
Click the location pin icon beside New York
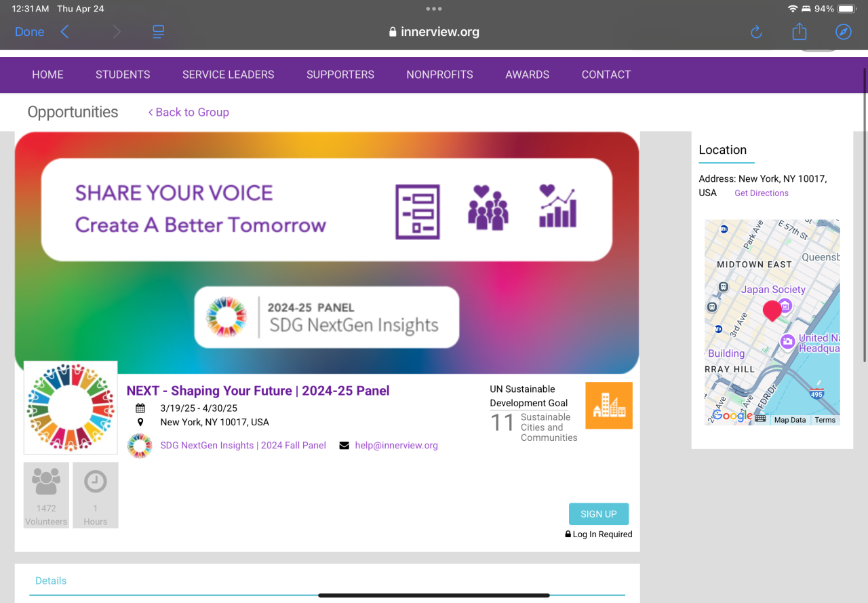(x=140, y=422)
